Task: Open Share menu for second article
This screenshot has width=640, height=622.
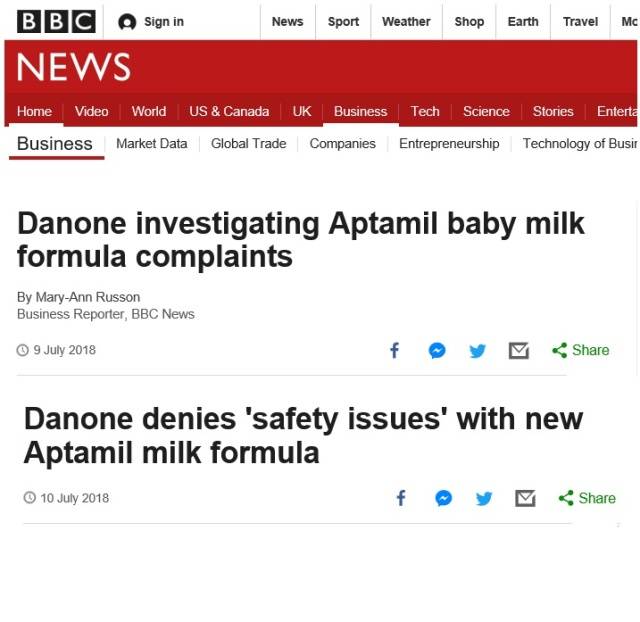Action: [587, 498]
